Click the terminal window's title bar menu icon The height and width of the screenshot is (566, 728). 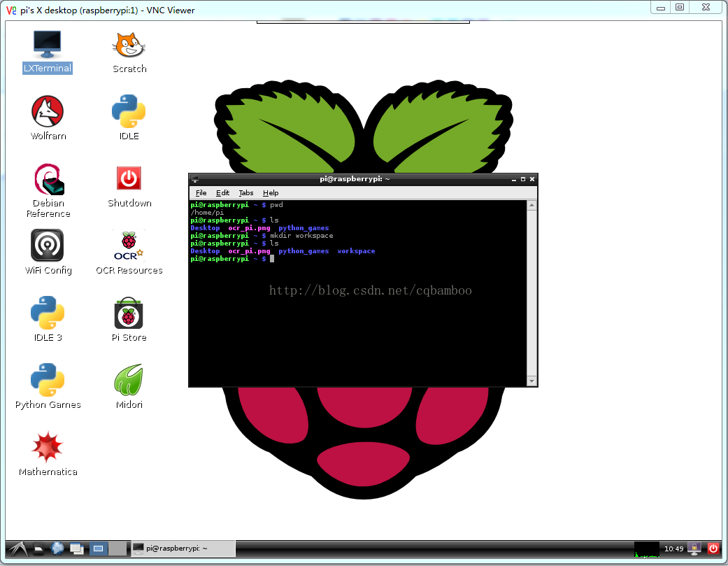[x=195, y=179]
